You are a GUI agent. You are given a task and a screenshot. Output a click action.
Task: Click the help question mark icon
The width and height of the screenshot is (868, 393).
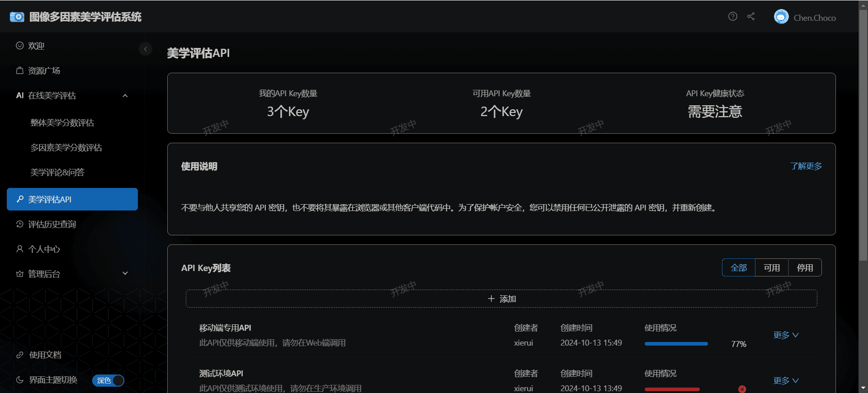click(x=732, y=17)
